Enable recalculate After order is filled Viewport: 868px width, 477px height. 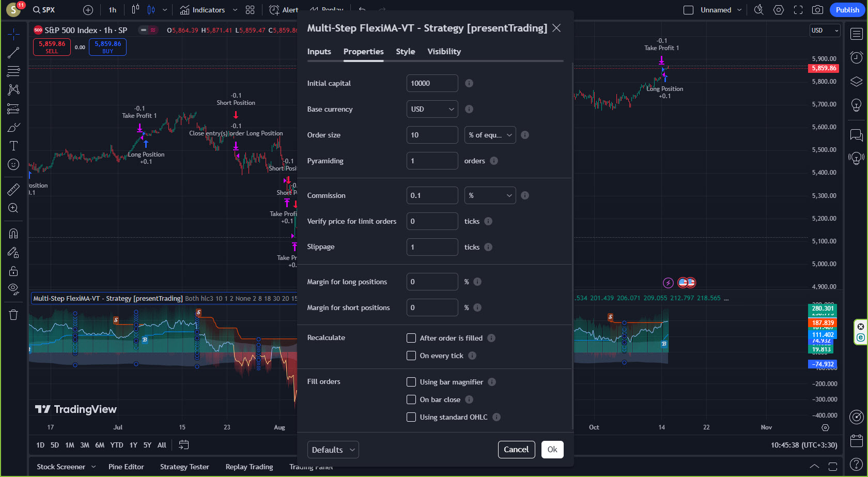pyautogui.click(x=411, y=338)
